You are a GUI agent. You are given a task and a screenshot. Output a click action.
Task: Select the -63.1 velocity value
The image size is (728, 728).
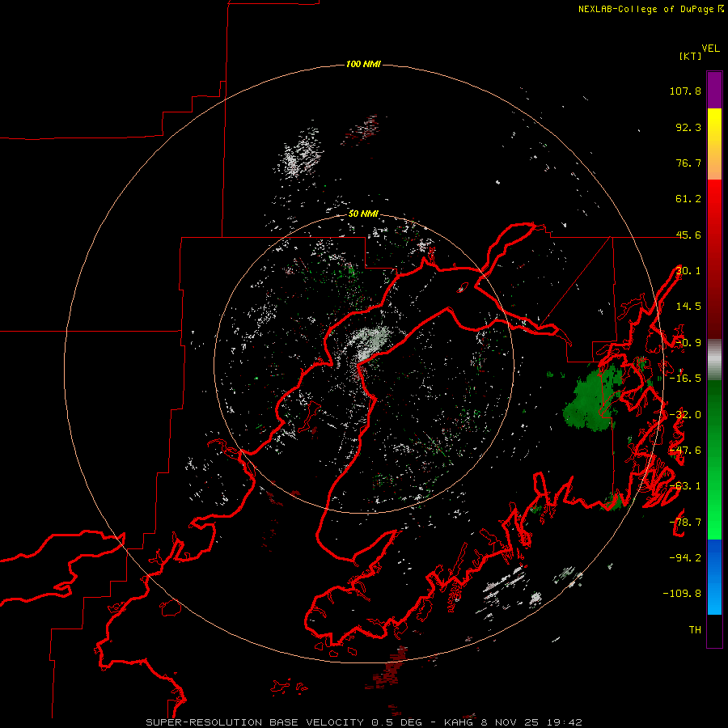pyautogui.click(x=685, y=486)
